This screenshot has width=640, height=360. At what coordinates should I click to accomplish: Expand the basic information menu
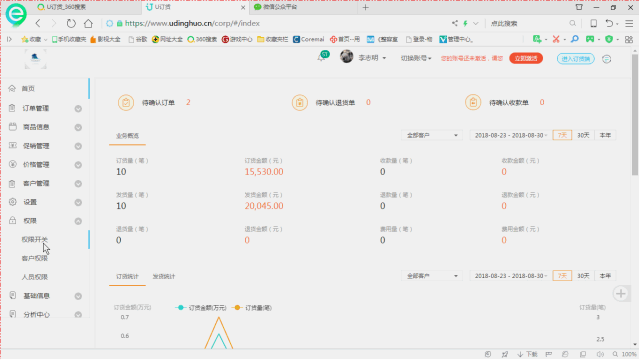point(78,296)
